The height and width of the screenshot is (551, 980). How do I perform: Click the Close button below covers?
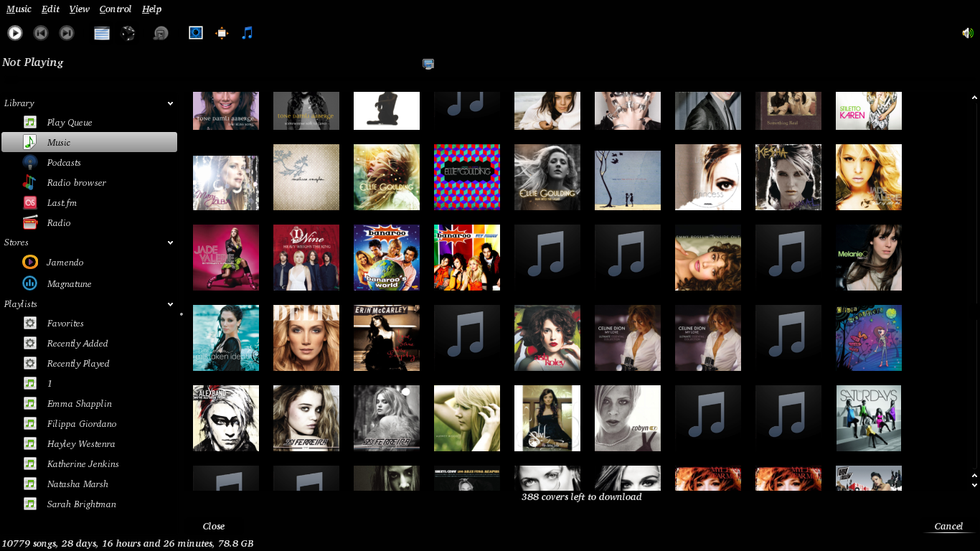(x=214, y=527)
